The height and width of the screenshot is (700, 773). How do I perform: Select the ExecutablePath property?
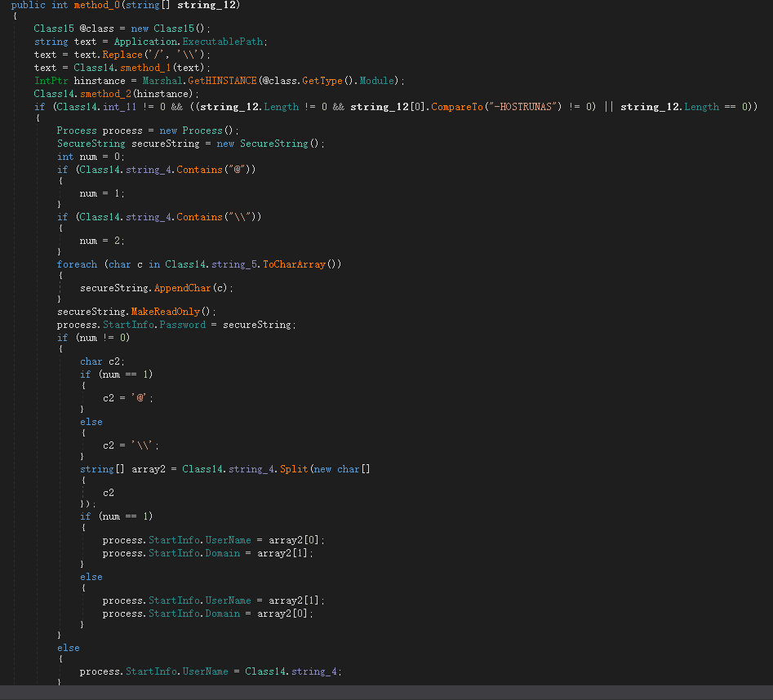[224, 42]
